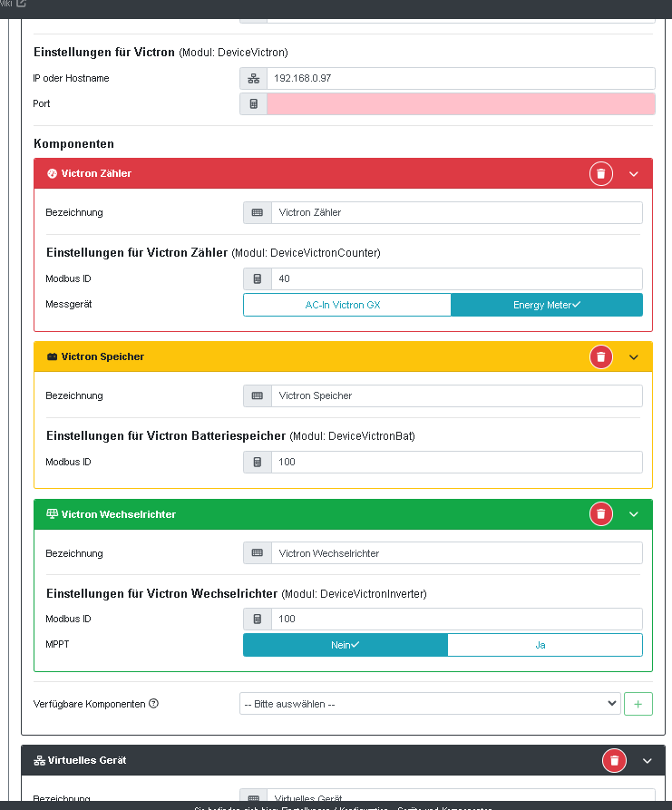
Task: Click the Verfügbare Komponenten label
Action: tap(90, 704)
